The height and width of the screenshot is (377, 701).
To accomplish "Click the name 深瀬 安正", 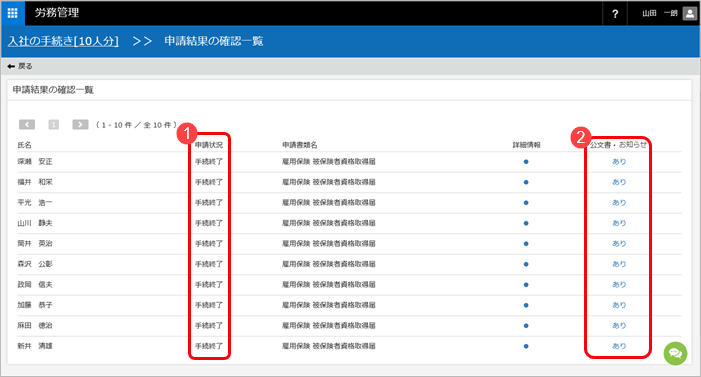I will pyautogui.click(x=35, y=162).
